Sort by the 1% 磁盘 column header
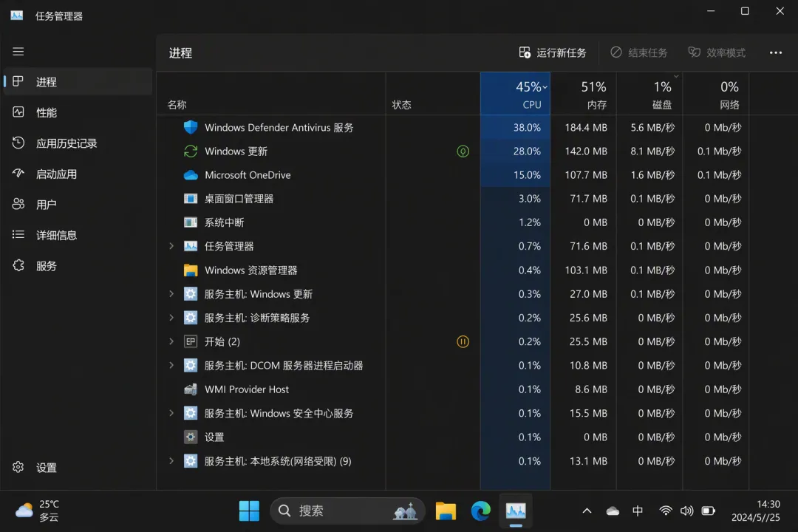 pos(650,94)
